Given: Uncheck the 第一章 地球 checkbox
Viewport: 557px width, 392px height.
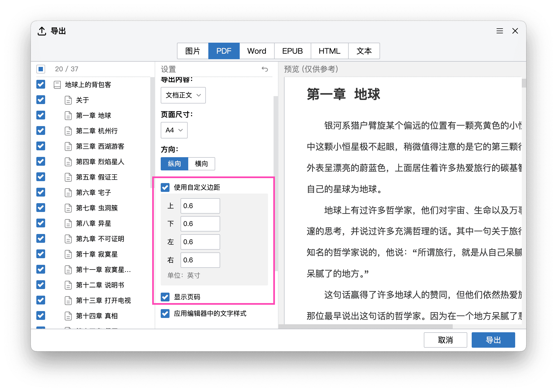Looking at the screenshot, I should 41,115.
